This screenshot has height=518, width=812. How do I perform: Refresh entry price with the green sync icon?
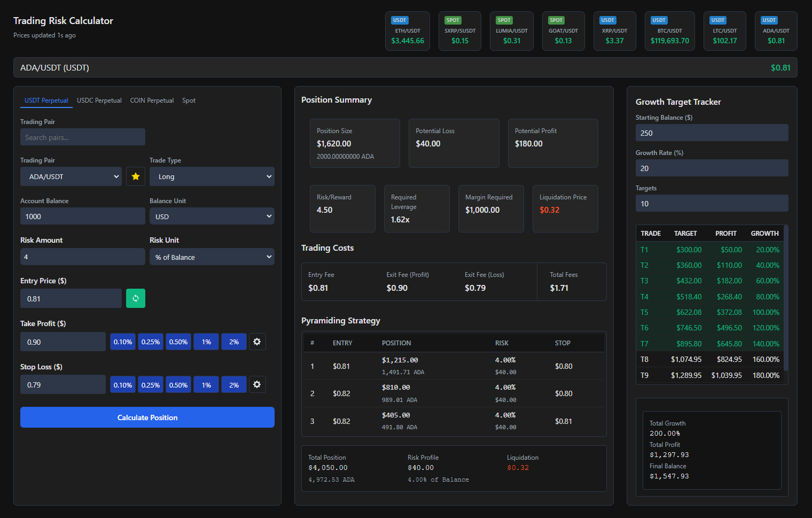point(135,298)
